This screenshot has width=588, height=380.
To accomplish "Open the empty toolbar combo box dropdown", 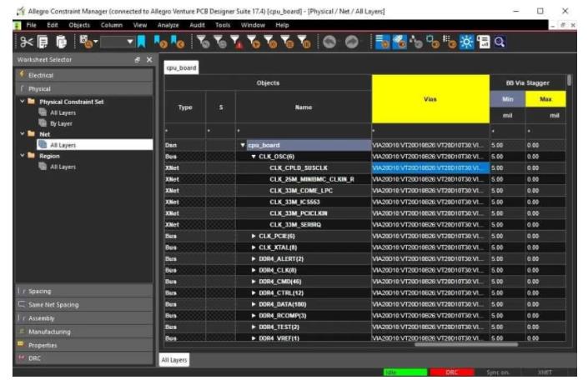I will coord(128,42).
